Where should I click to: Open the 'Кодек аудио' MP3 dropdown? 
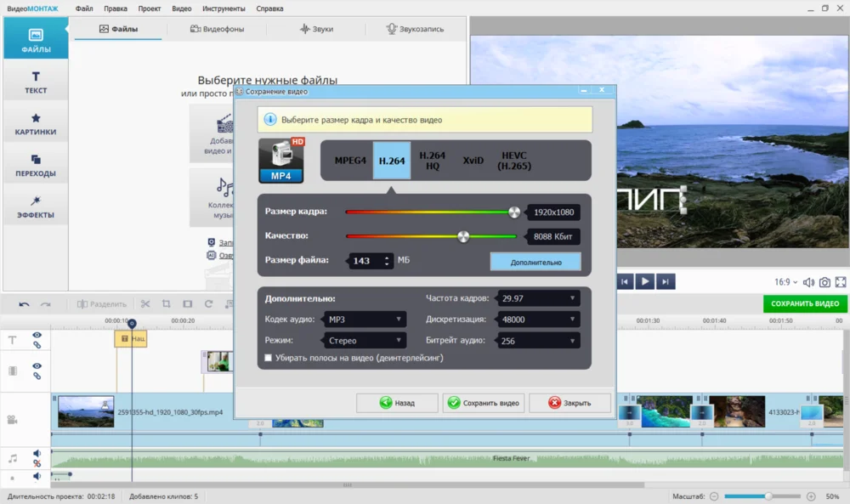363,320
